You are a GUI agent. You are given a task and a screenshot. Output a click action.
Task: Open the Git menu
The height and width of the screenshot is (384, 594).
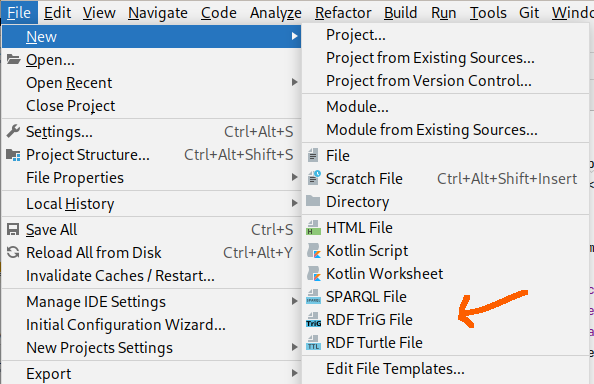pyautogui.click(x=529, y=12)
